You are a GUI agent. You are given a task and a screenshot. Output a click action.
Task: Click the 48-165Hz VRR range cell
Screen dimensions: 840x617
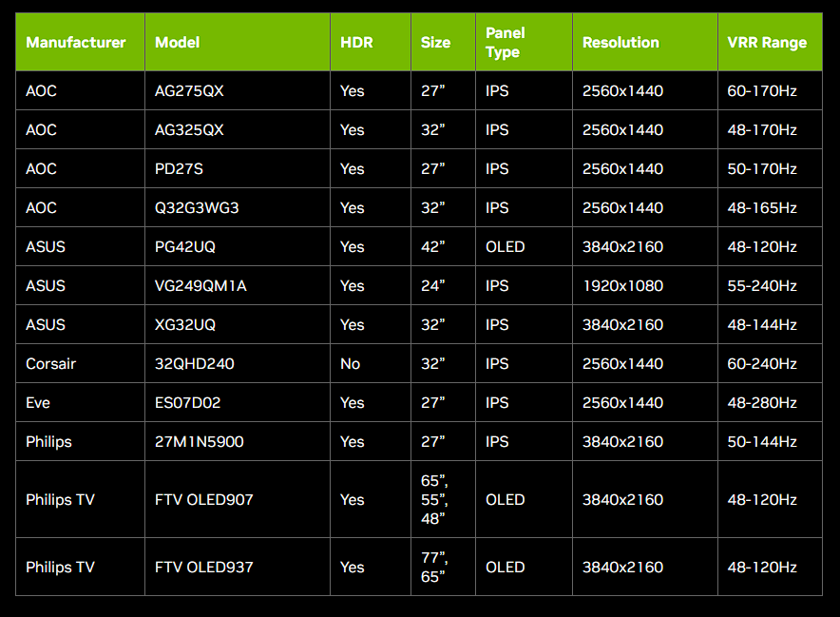(770, 207)
